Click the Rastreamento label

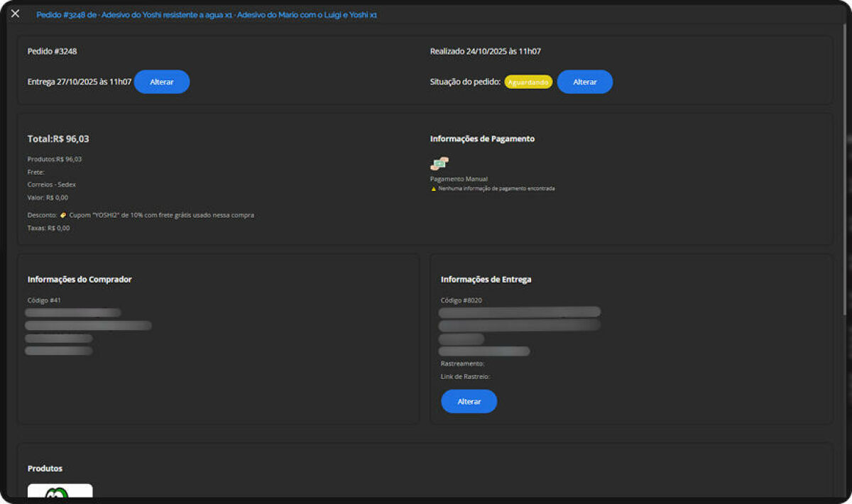coord(461,363)
